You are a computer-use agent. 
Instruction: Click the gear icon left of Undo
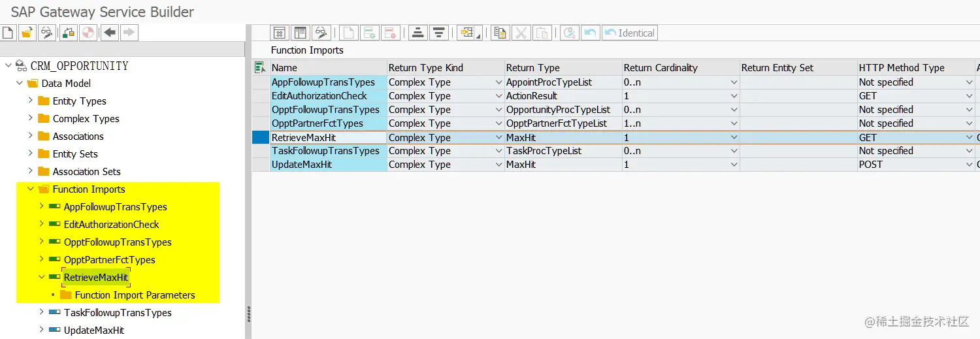[570, 33]
